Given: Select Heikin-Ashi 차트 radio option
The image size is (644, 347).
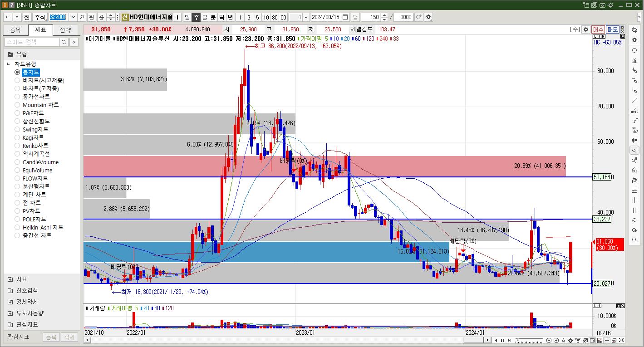Looking at the screenshot, I should (39, 227).
